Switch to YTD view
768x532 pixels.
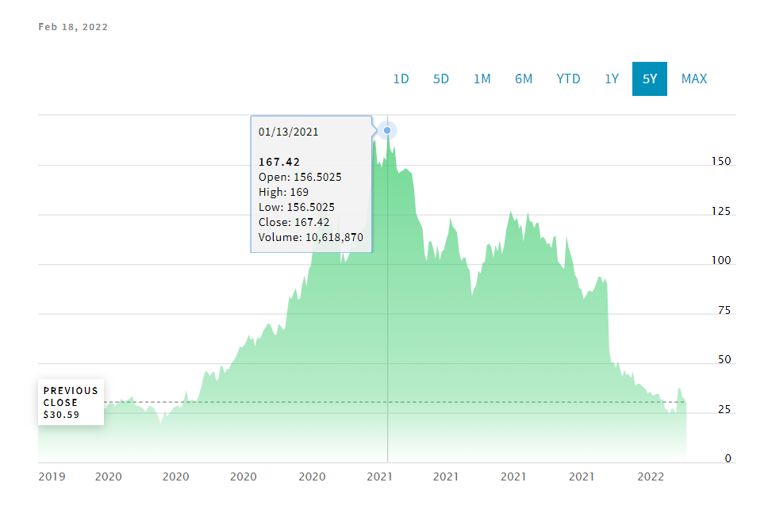(568, 78)
